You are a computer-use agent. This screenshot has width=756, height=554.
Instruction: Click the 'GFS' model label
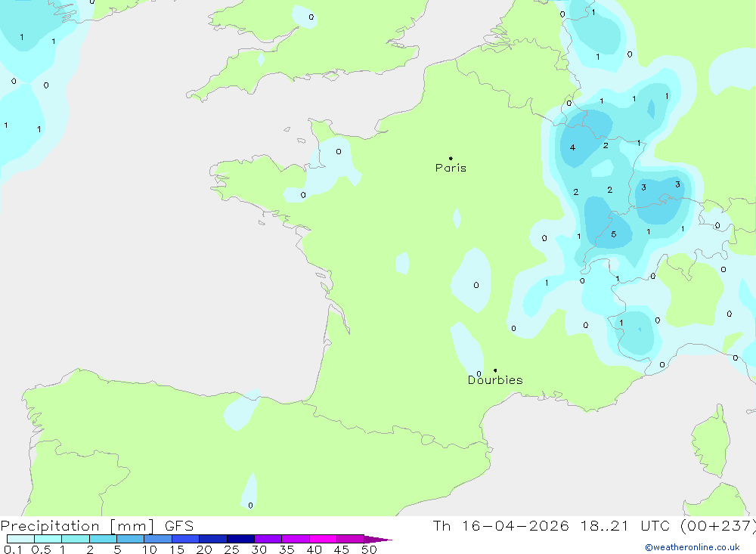tap(179, 526)
